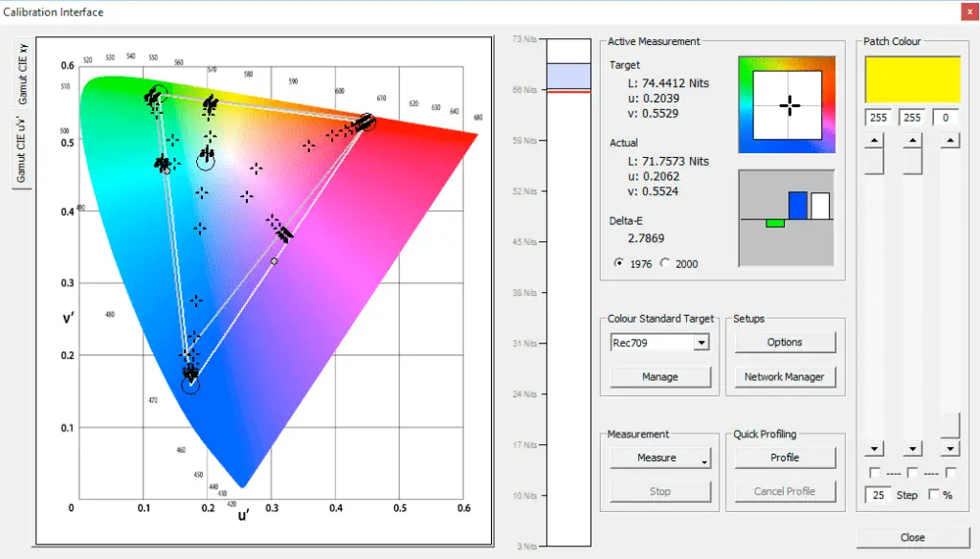This screenshot has height=559, width=980.
Task: Click the yellow Patch Colour swatch
Action: [x=911, y=80]
